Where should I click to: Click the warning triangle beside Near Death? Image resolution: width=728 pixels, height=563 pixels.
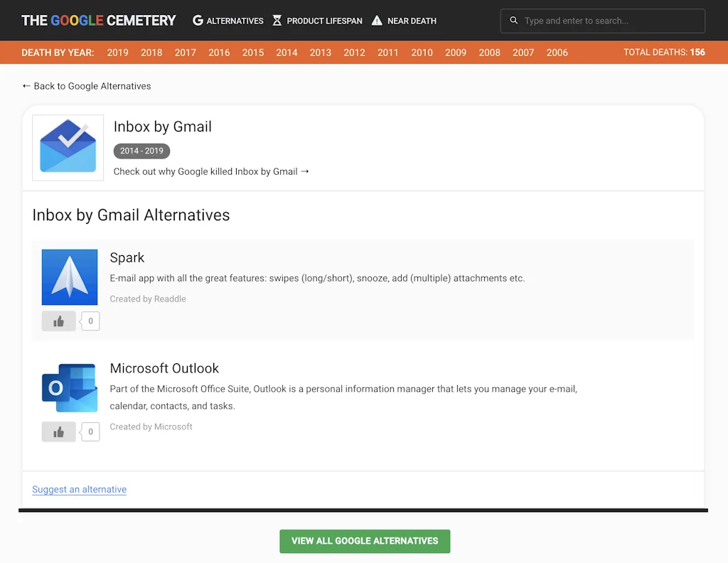tap(376, 21)
